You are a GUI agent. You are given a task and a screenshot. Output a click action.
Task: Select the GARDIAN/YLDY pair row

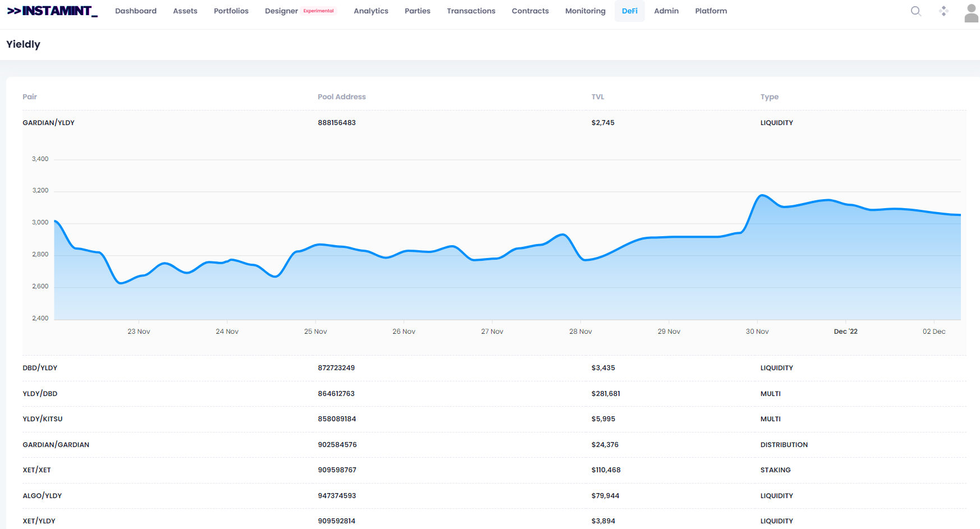click(x=494, y=123)
